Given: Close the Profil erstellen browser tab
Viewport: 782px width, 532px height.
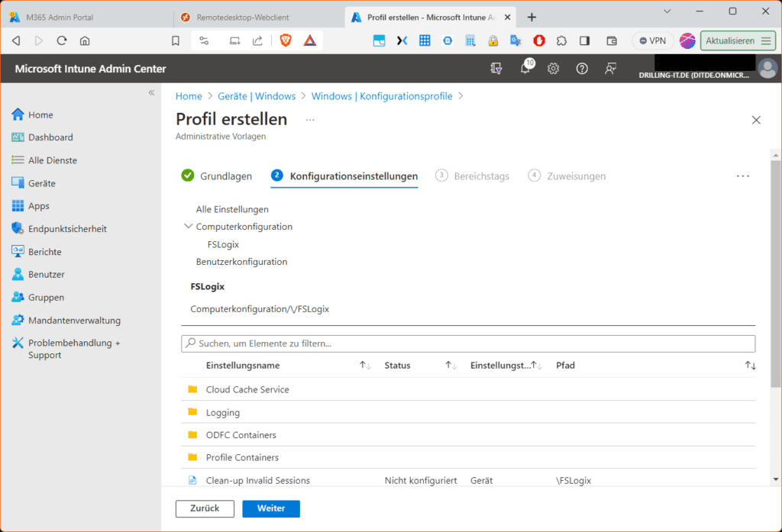Looking at the screenshot, I should coord(507,17).
